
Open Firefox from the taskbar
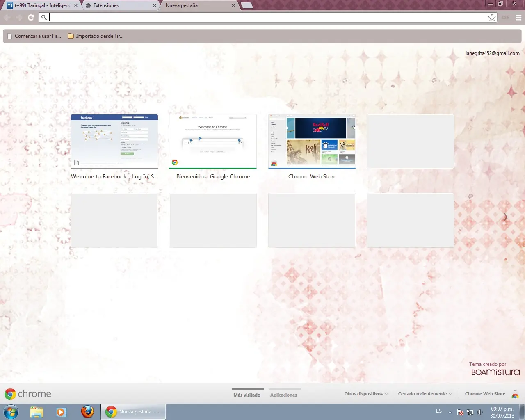coord(87,412)
